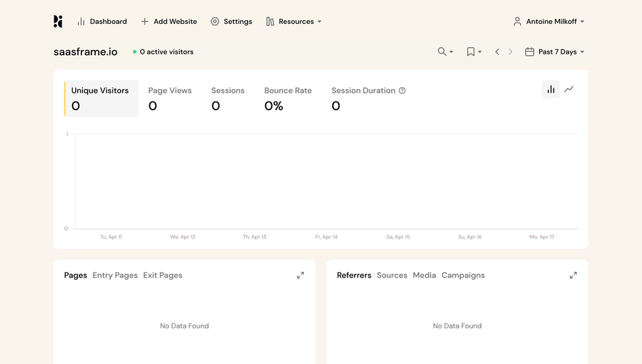Switch to the Exit Pages tab
The height and width of the screenshot is (364, 642).
[x=162, y=275]
